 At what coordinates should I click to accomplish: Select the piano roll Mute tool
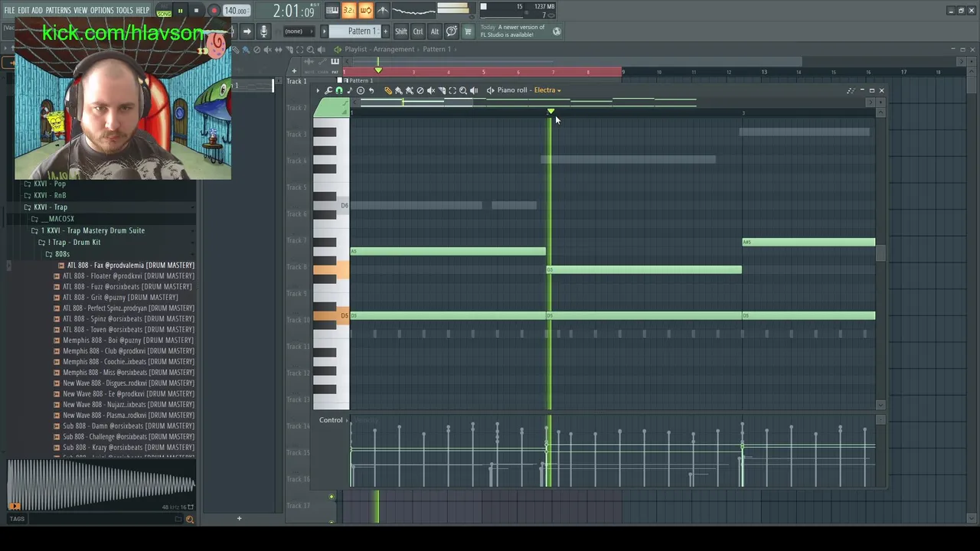[x=431, y=90]
